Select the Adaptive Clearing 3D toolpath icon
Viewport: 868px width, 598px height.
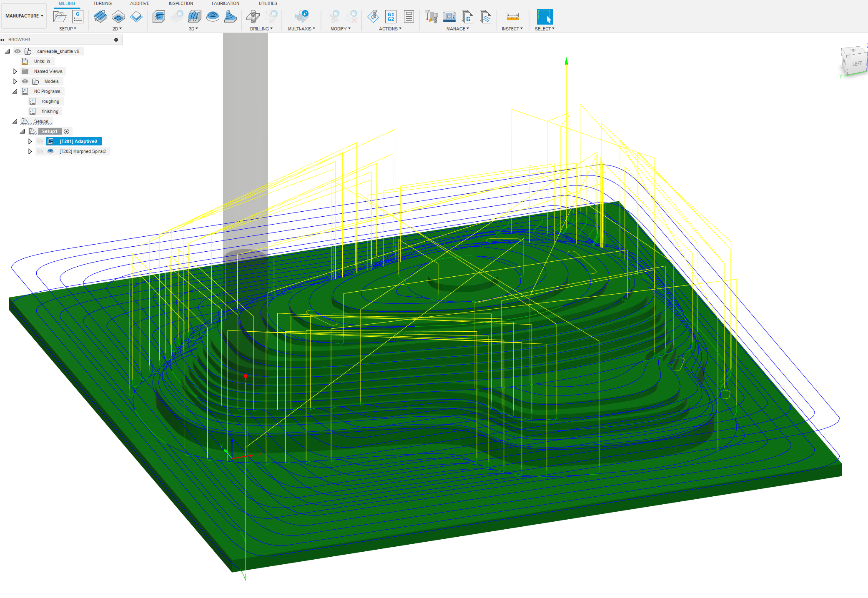159,17
